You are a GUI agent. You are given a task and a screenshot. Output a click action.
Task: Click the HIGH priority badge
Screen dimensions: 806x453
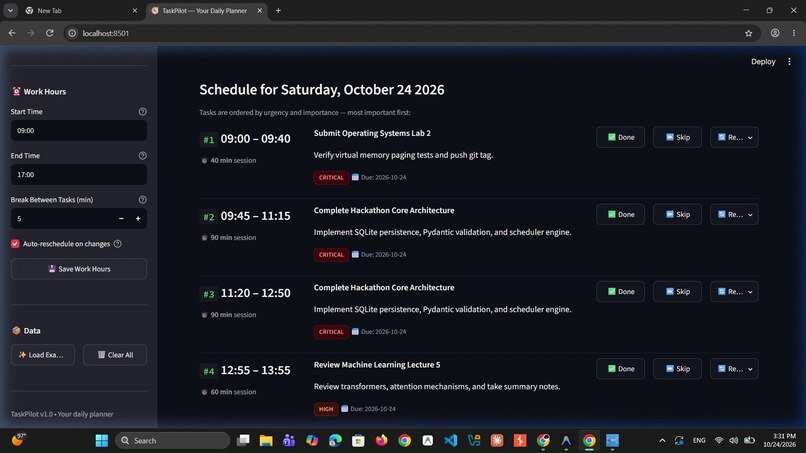326,409
